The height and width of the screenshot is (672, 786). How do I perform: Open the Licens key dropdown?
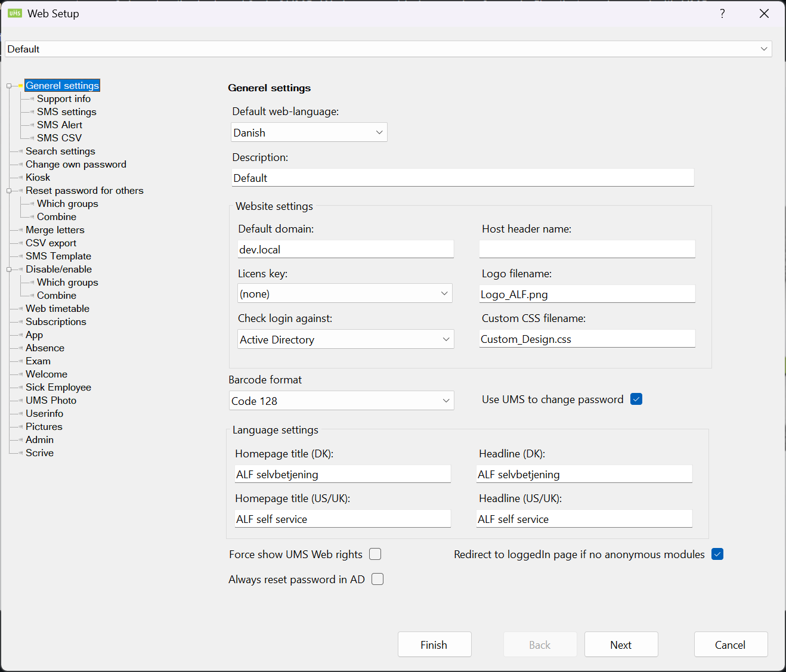(444, 293)
